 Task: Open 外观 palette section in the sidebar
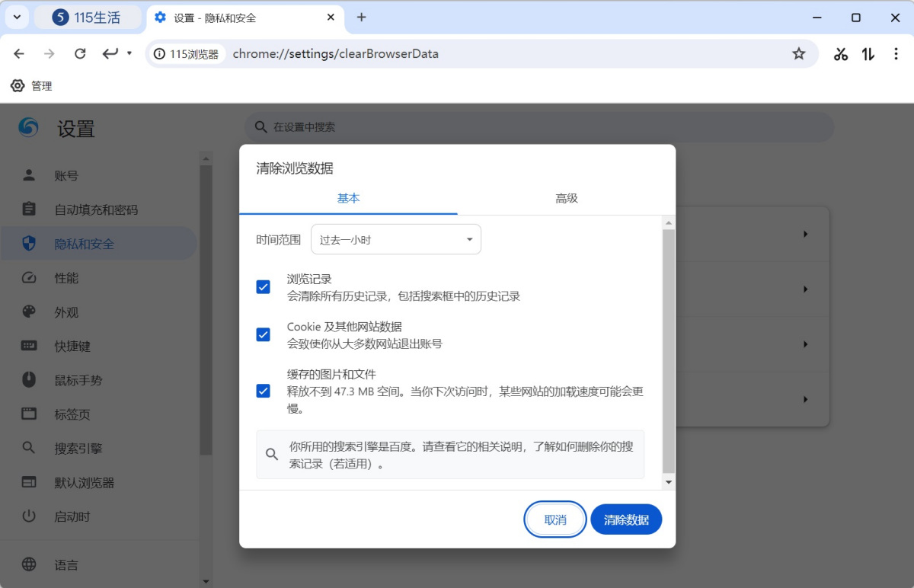(x=66, y=312)
